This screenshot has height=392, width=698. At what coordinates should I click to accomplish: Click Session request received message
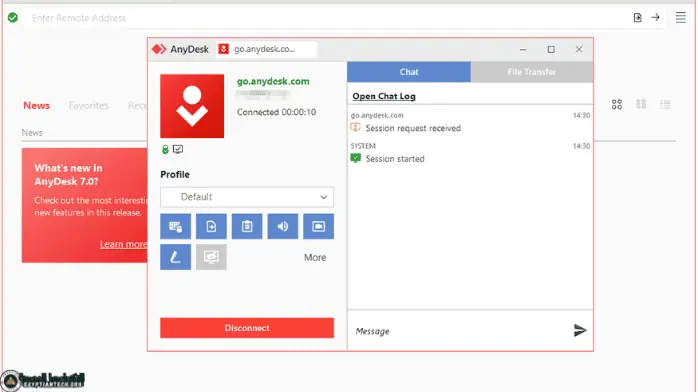413,128
